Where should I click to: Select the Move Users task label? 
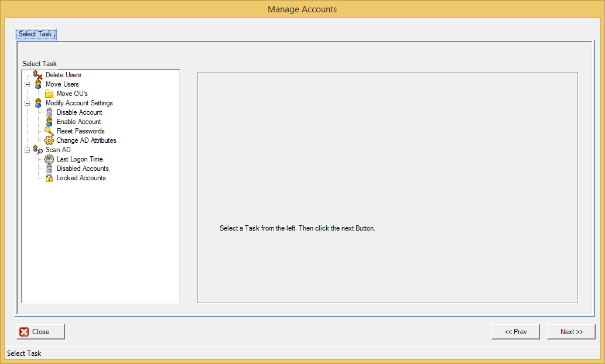62,84
